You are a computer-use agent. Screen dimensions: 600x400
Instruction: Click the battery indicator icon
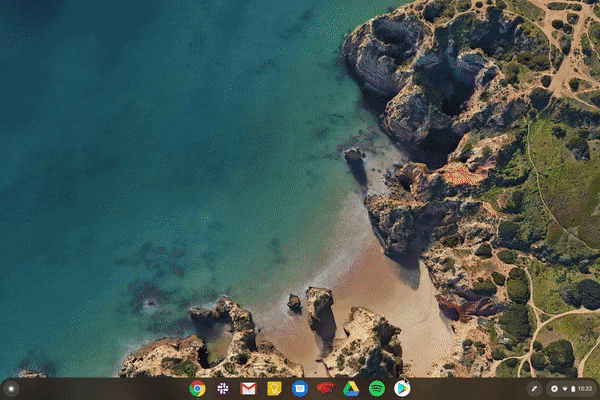(x=573, y=388)
